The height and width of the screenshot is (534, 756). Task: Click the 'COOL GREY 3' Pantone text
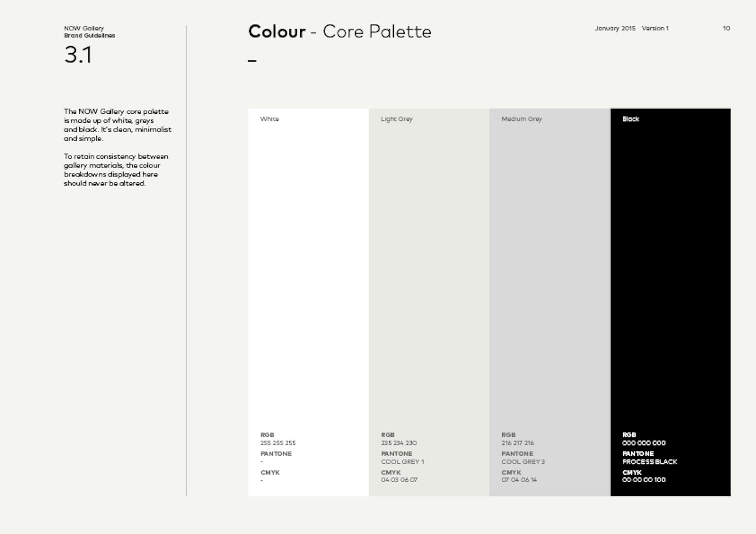pos(523,461)
